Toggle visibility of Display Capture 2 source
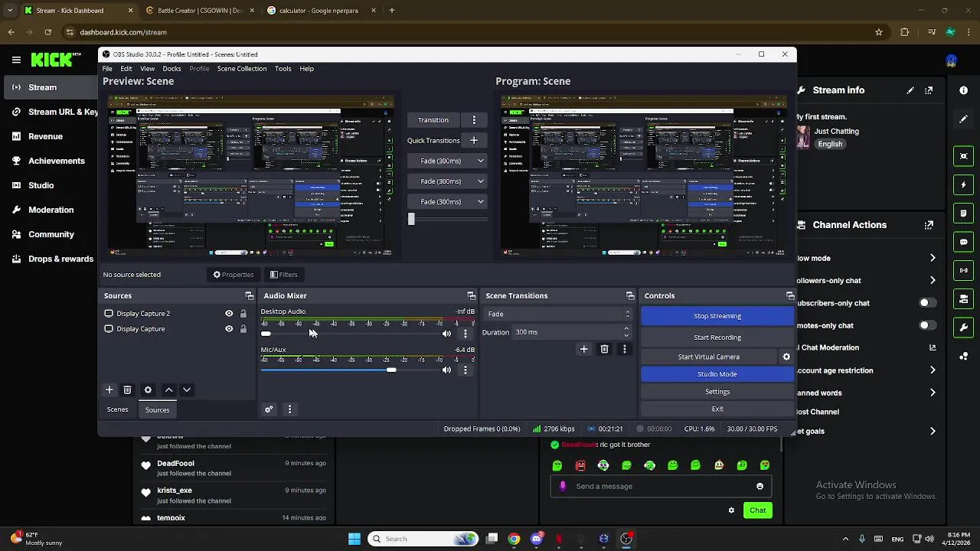 228,314
